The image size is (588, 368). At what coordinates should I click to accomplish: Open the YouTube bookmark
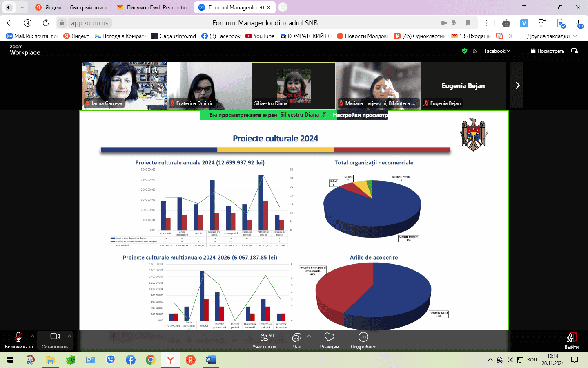point(260,36)
